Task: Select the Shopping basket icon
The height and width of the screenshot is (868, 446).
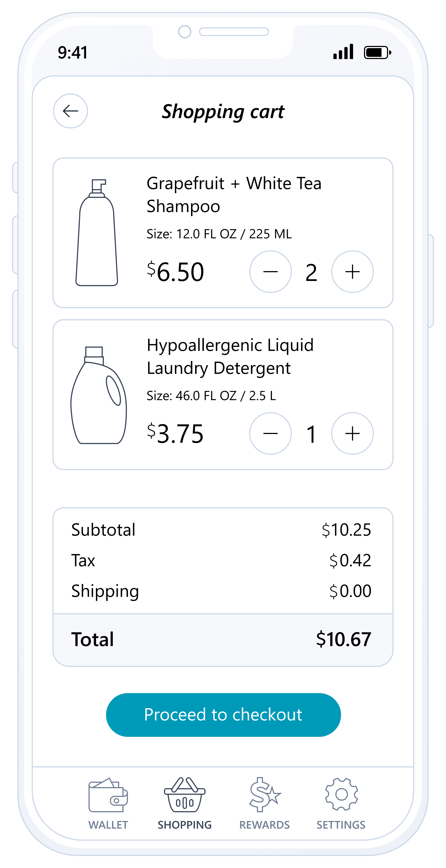Action: 184,795
